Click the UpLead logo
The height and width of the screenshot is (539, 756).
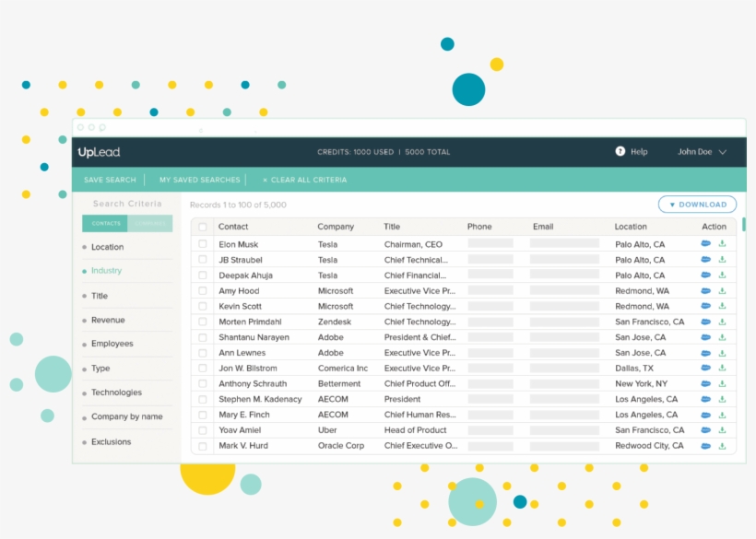click(97, 151)
